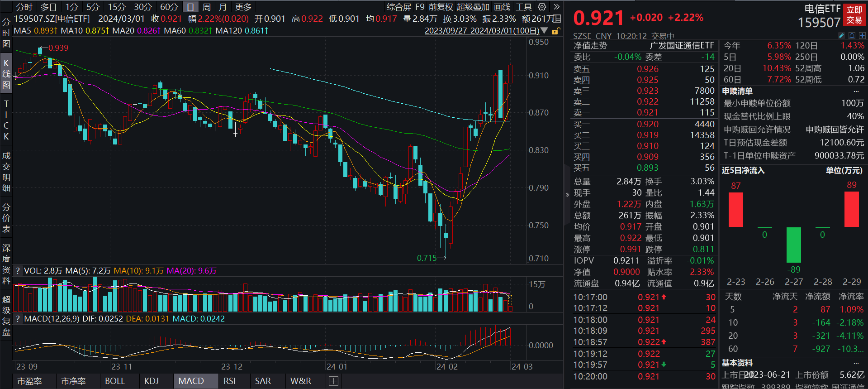This screenshot has width=868, height=389.
Task: Collapse right panel arrow handle
Action: tap(567, 195)
